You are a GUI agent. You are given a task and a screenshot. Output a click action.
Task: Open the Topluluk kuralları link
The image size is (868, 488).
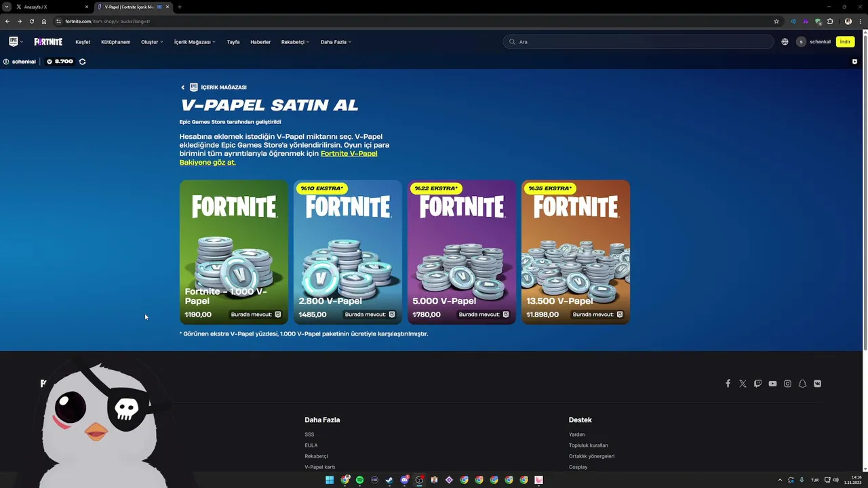point(589,445)
